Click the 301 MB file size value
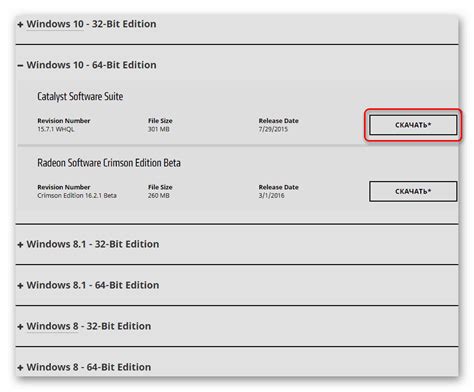The height and width of the screenshot is (392, 474). click(x=159, y=129)
